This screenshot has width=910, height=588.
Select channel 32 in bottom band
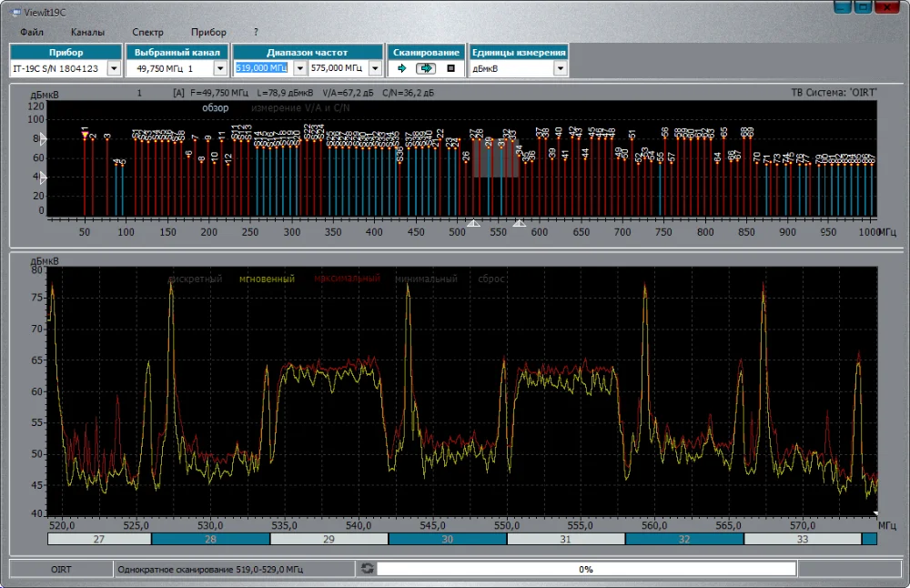click(x=684, y=539)
